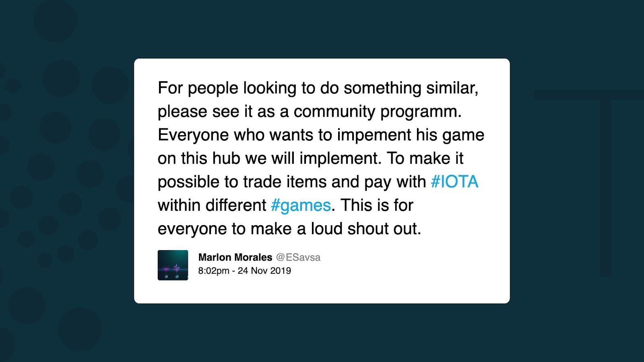Click the phrase 'within different'
Viewport: 644px width, 362px height.
click(212, 206)
